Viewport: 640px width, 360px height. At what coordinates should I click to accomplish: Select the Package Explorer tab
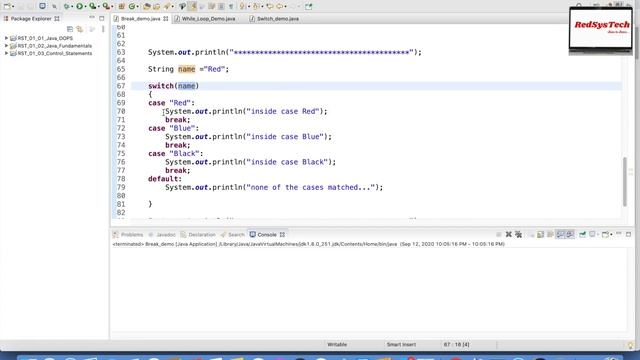coord(31,19)
